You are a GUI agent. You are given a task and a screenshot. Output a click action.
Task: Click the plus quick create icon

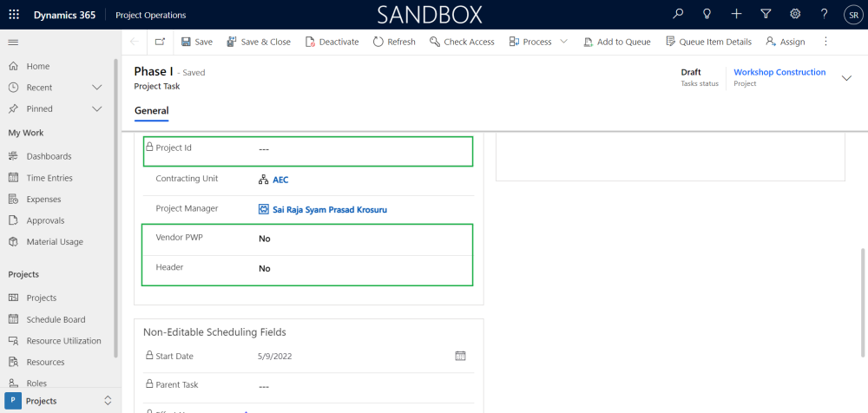(x=736, y=15)
